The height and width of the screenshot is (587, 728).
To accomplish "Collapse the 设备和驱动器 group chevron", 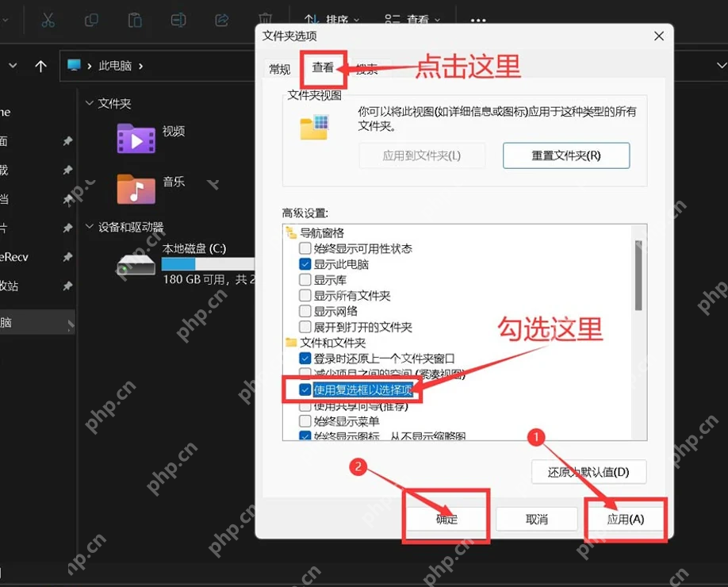I will 90,227.
